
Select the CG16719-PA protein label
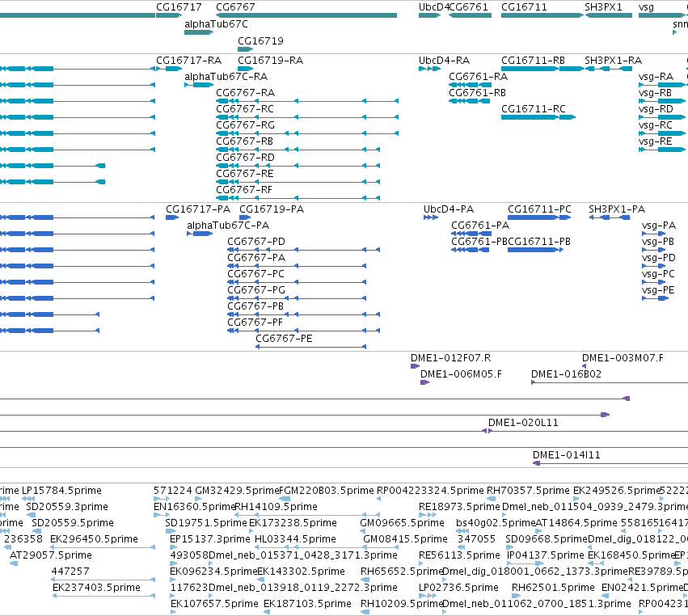click(x=272, y=209)
